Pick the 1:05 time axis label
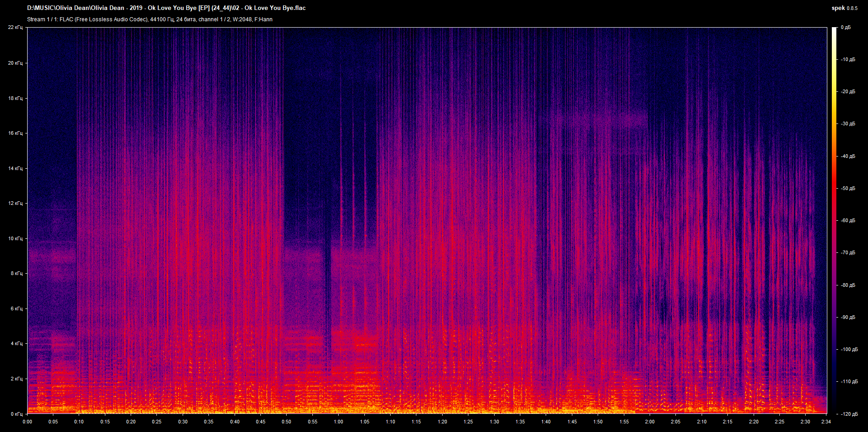The height and width of the screenshot is (432, 868). click(x=365, y=422)
